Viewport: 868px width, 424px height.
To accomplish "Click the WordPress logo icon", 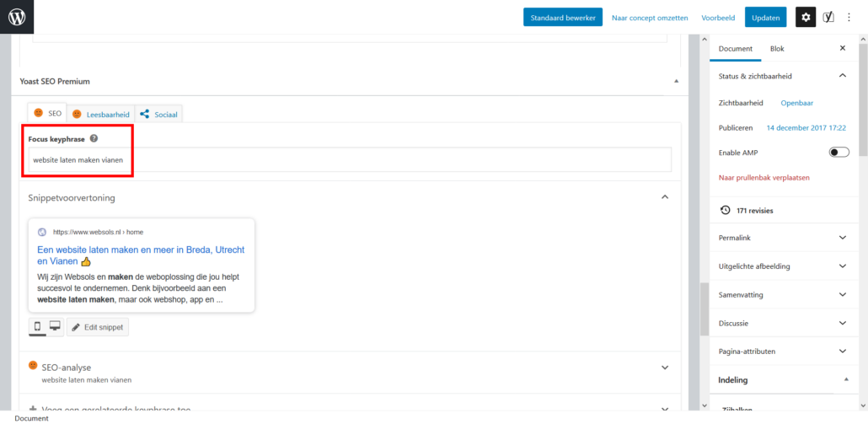I will (17, 17).
